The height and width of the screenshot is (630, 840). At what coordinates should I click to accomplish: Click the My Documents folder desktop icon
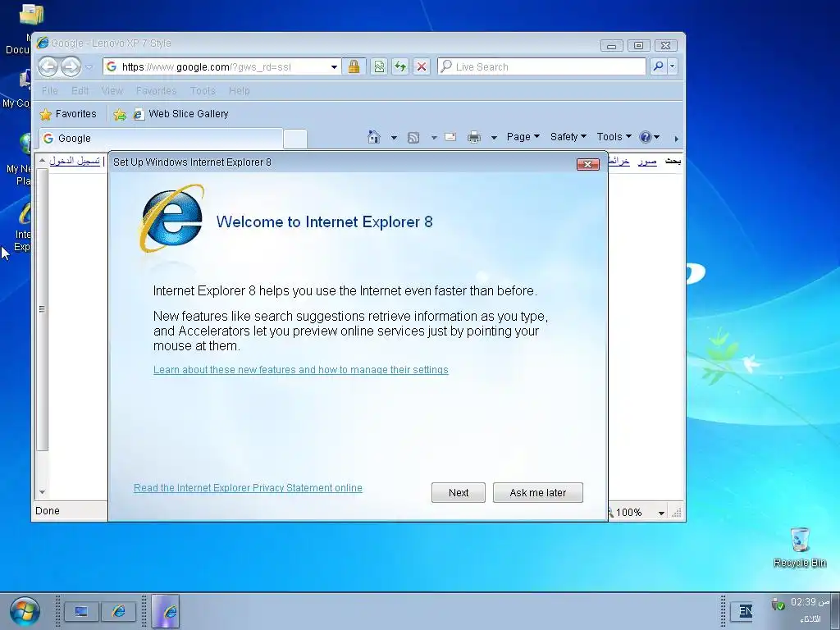point(31,14)
